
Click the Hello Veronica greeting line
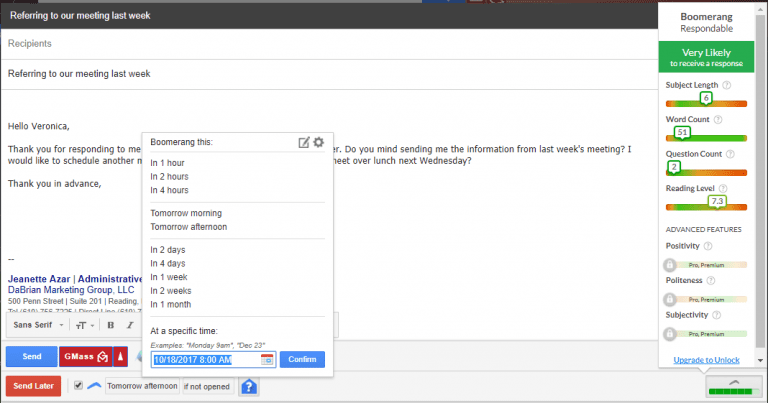point(39,126)
